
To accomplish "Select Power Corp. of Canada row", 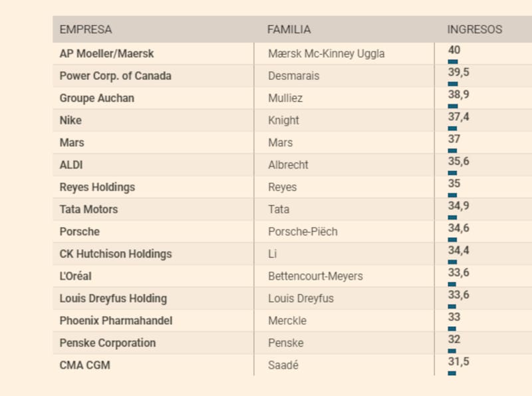I will click(115, 76).
